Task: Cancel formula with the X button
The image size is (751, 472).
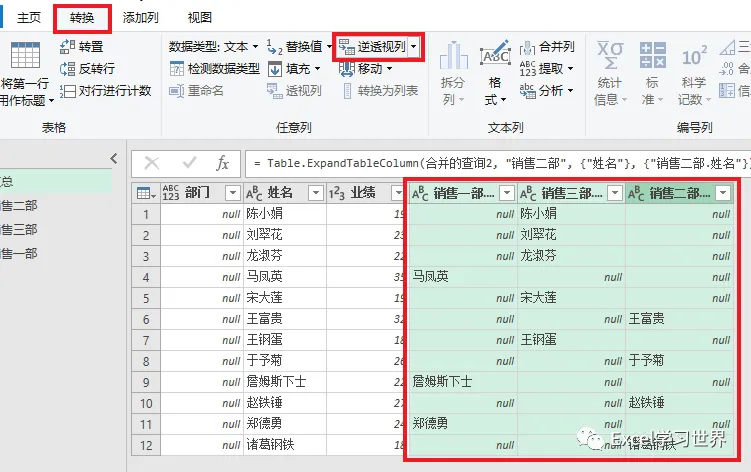Action: (x=152, y=163)
